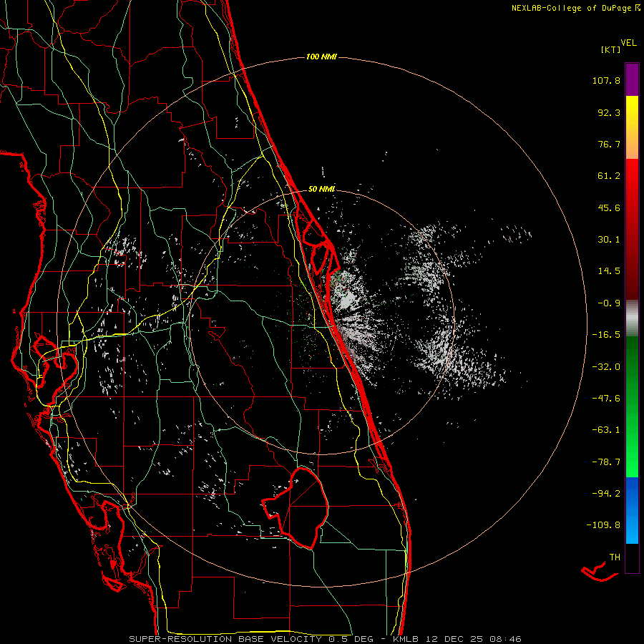The height and width of the screenshot is (644, 644).
Task: Pick the bright green segment near -78.7
Action: (632, 462)
